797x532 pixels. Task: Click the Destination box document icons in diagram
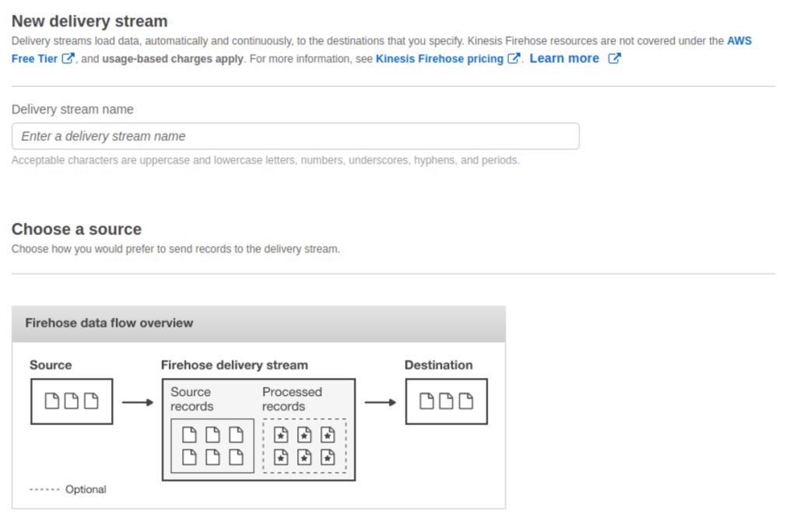click(x=446, y=401)
